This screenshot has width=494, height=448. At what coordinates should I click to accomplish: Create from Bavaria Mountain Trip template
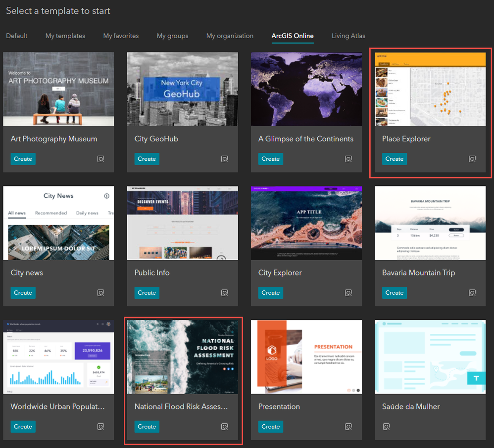tap(395, 293)
